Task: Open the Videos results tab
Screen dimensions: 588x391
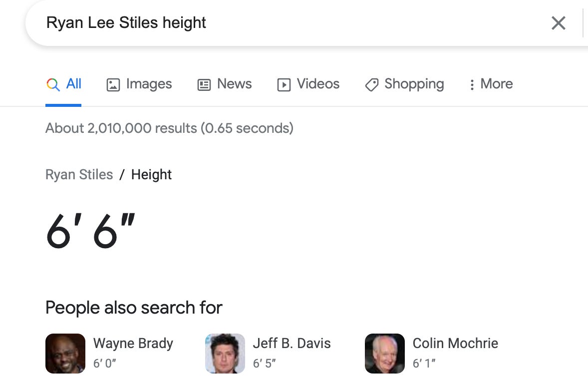Action: click(x=318, y=84)
